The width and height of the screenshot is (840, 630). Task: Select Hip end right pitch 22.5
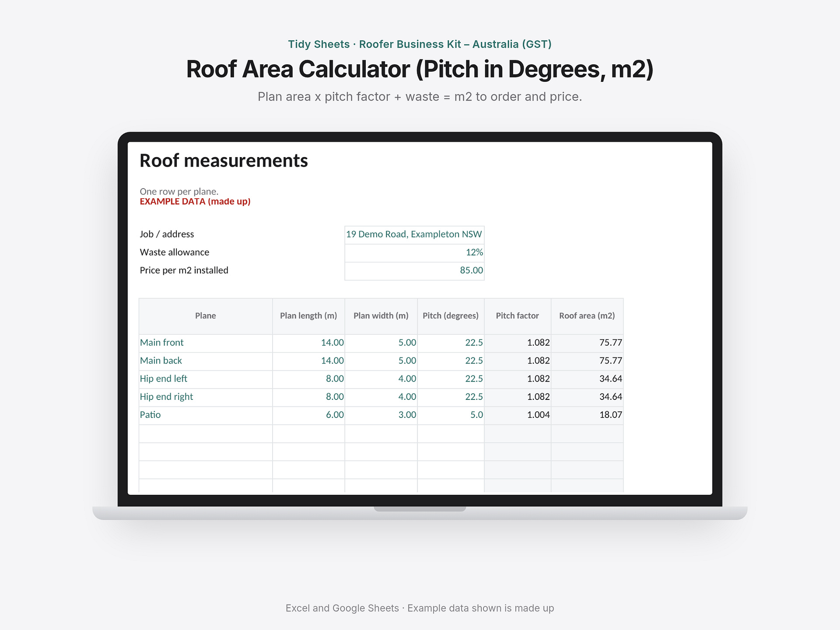451,397
